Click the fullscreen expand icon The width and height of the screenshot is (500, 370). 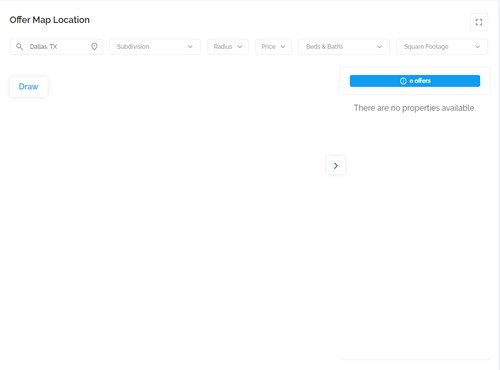479,22
